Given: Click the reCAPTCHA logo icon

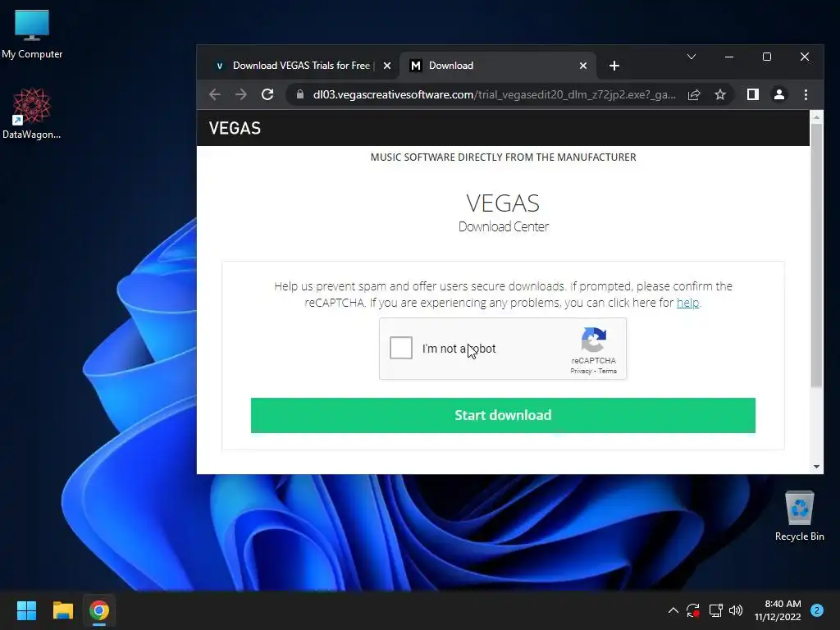Looking at the screenshot, I should pyautogui.click(x=594, y=340).
